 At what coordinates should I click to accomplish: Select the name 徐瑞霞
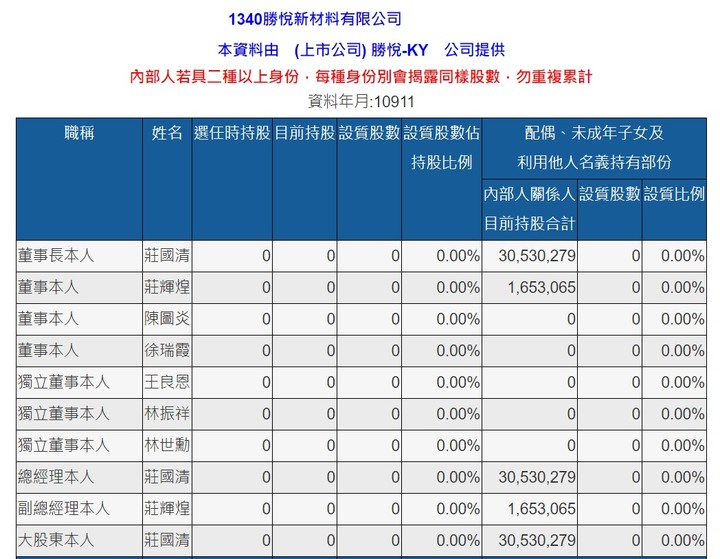(167, 350)
